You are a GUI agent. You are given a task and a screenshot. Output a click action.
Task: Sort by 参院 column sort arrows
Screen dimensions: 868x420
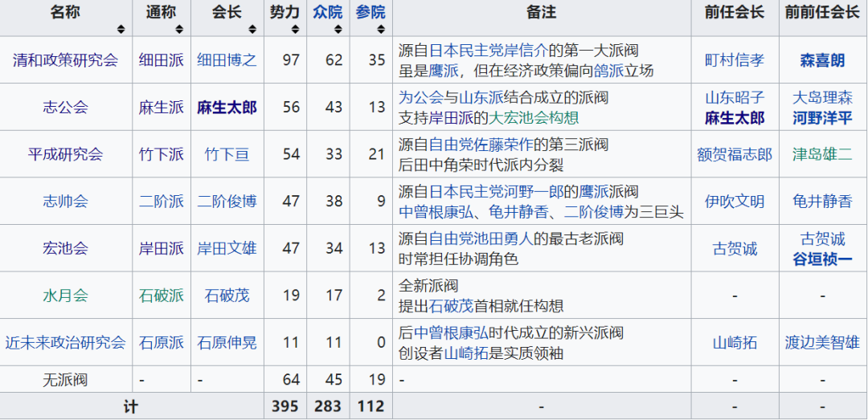coord(382,30)
